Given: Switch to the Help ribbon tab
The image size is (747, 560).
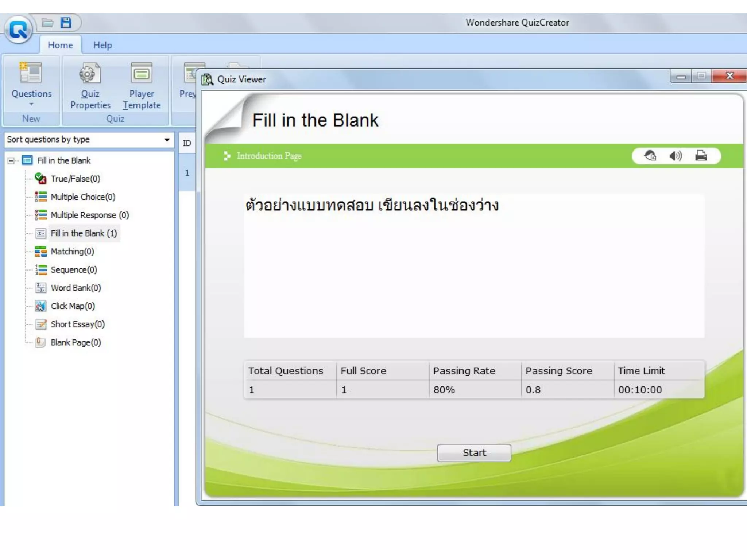Looking at the screenshot, I should coord(102,45).
